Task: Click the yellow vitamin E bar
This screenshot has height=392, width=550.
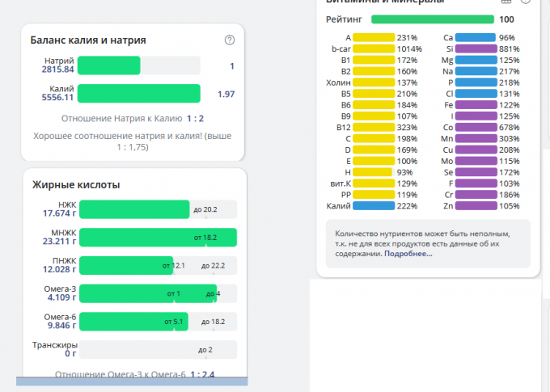Action: click(x=374, y=161)
